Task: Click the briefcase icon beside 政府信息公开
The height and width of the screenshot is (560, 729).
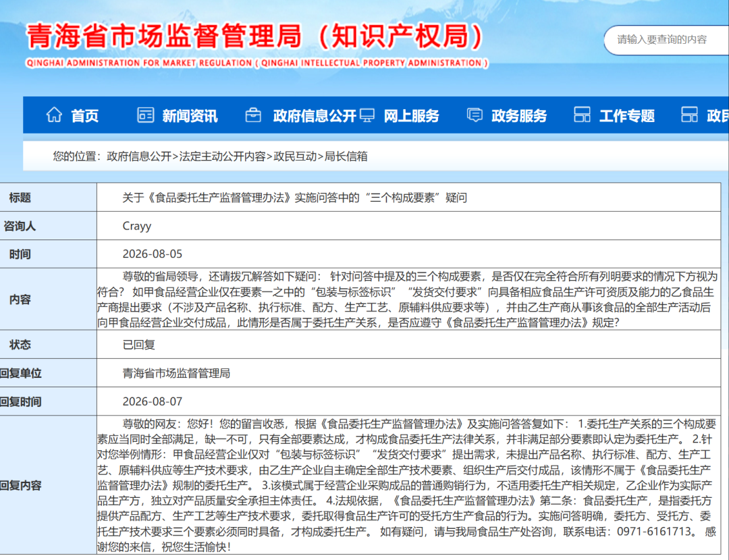Action: tap(253, 115)
